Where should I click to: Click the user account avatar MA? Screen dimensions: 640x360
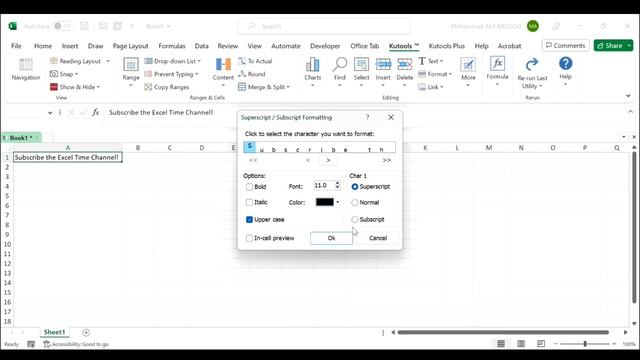[x=533, y=26]
